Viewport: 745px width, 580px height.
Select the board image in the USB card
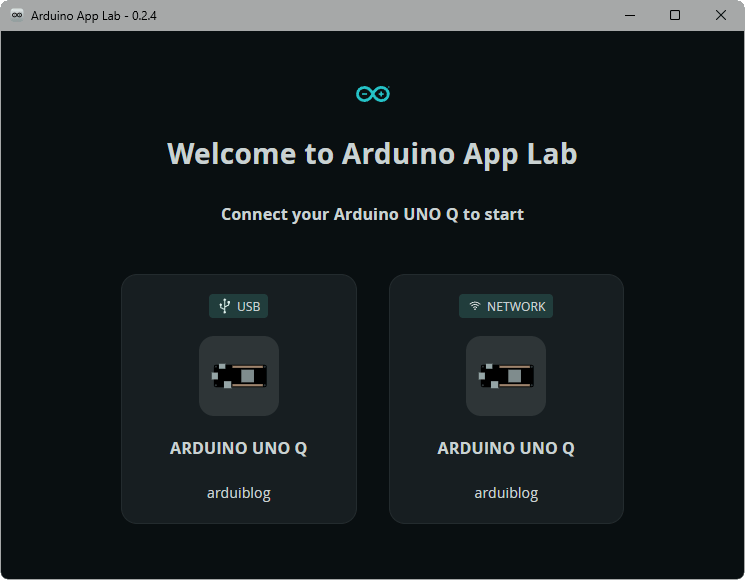[239, 376]
